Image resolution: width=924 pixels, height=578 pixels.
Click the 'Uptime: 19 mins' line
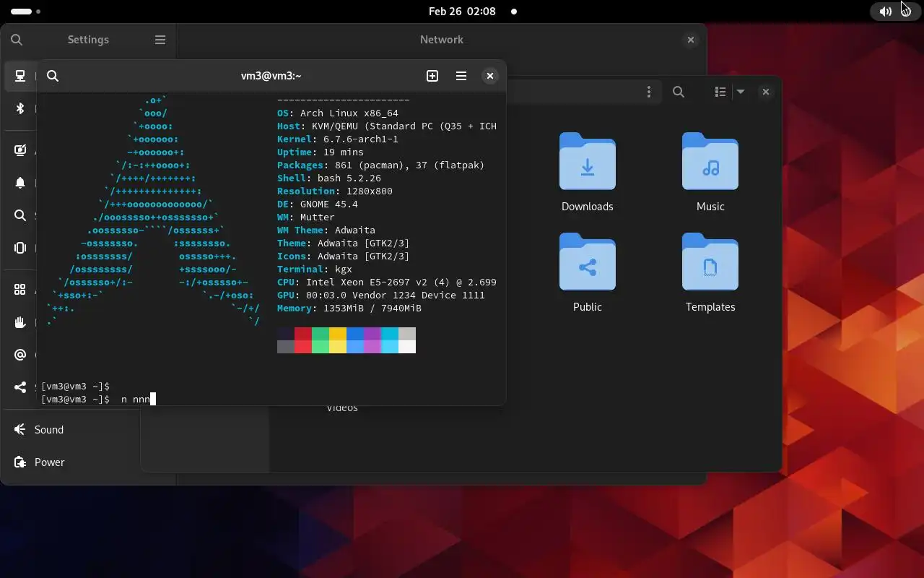point(321,152)
